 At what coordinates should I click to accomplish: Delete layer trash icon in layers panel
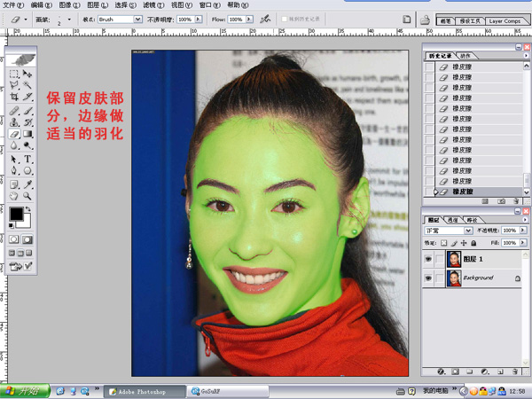pyautogui.click(x=514, y=372)
